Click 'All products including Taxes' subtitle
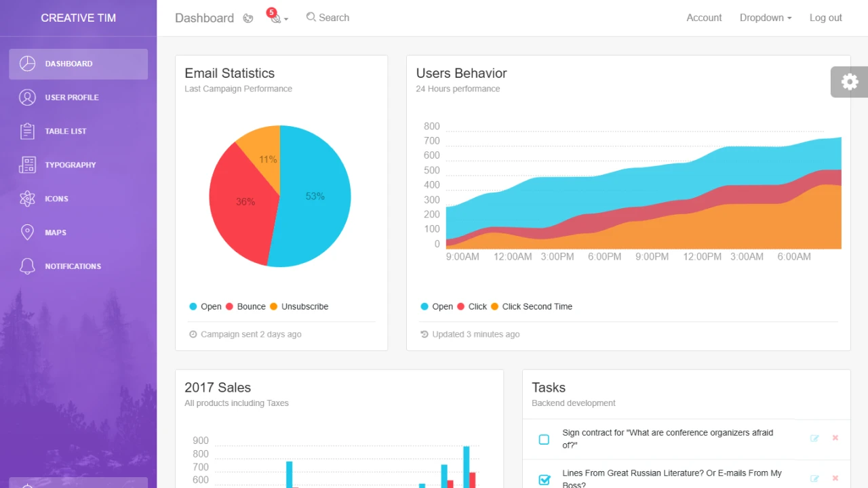 (x=237, y=403)
